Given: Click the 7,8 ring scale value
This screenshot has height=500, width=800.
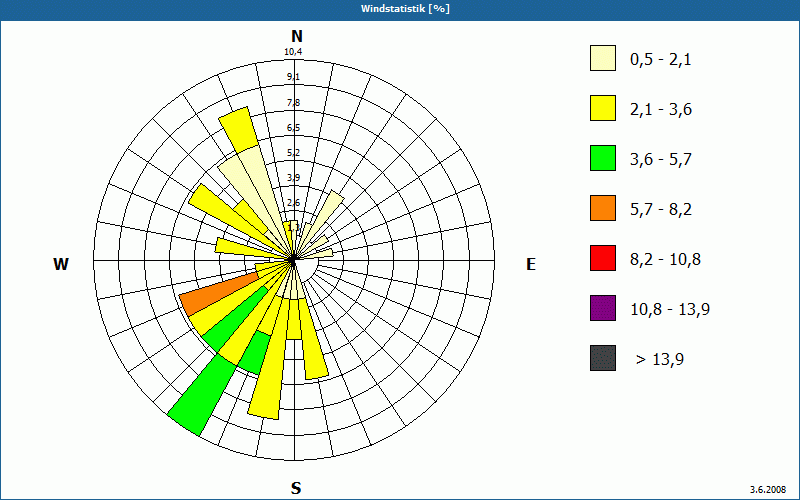Looking at the screenshot, I should (293, 103).
